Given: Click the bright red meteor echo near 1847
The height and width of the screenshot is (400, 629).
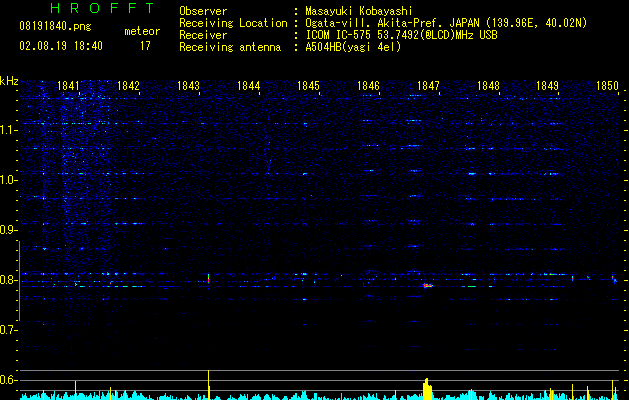Looking at the screenshot, I should tap(428, 286).
